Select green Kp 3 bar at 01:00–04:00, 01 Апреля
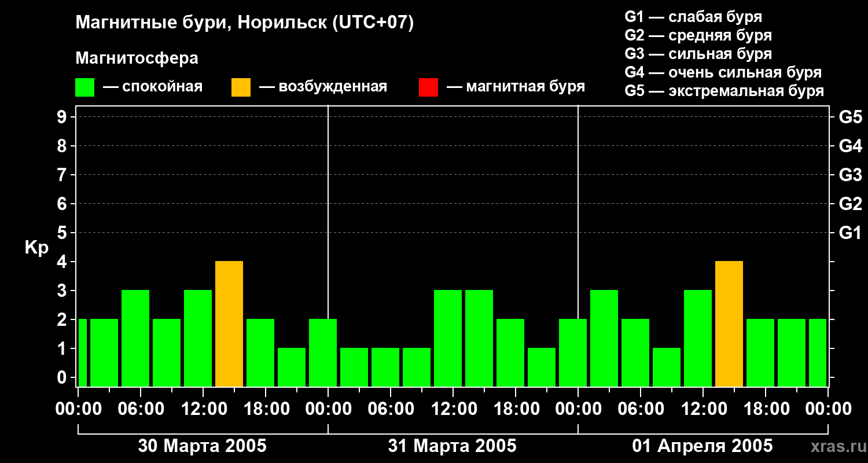Screen dimensions: 868x463 (x=604, y=338)
